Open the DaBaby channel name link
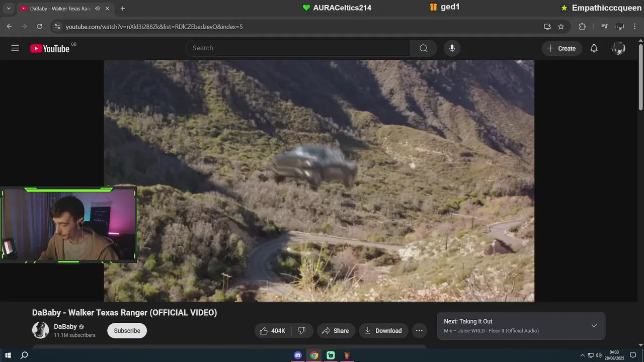644x362 pixels. (x=65, y=326)
